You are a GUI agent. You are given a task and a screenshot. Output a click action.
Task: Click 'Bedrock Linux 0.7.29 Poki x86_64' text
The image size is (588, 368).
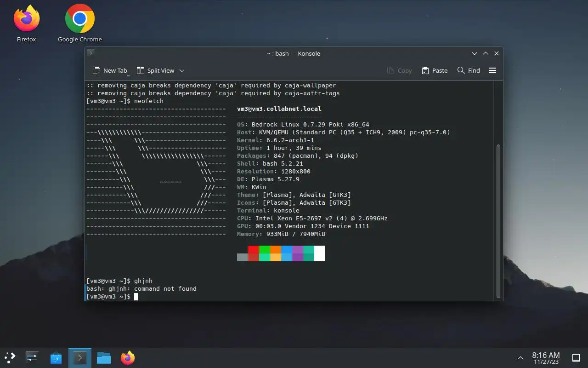[311, 125]
